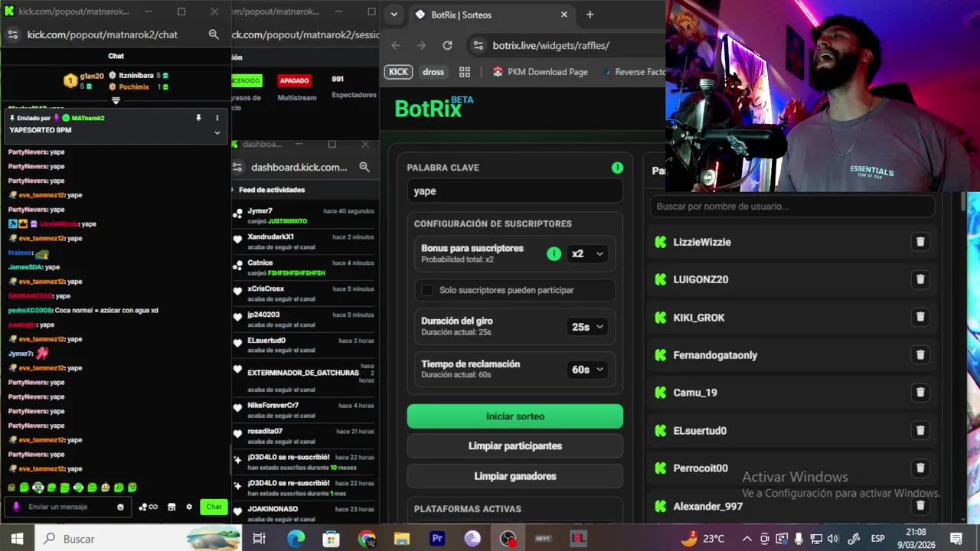Open Reverse Factory bookmark

[x=633, y=72]
